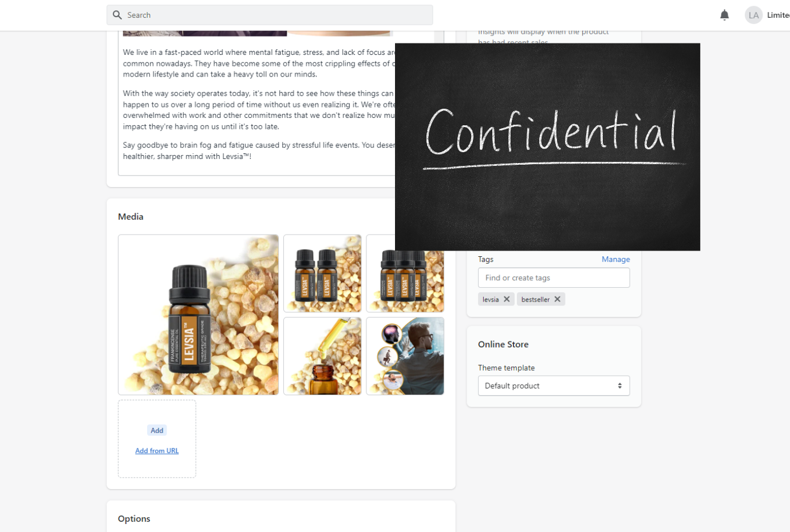Viewport: 790px width, 532px height.
Task: Click the Confidential chalkboard overlay image
Action: (547, 147)
